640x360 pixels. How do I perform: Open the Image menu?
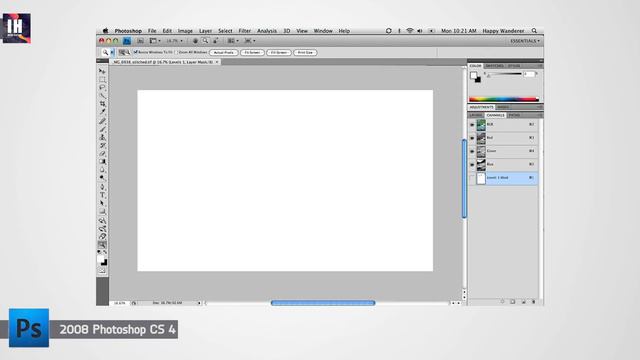pyautogui.click(x=185, y=31)
